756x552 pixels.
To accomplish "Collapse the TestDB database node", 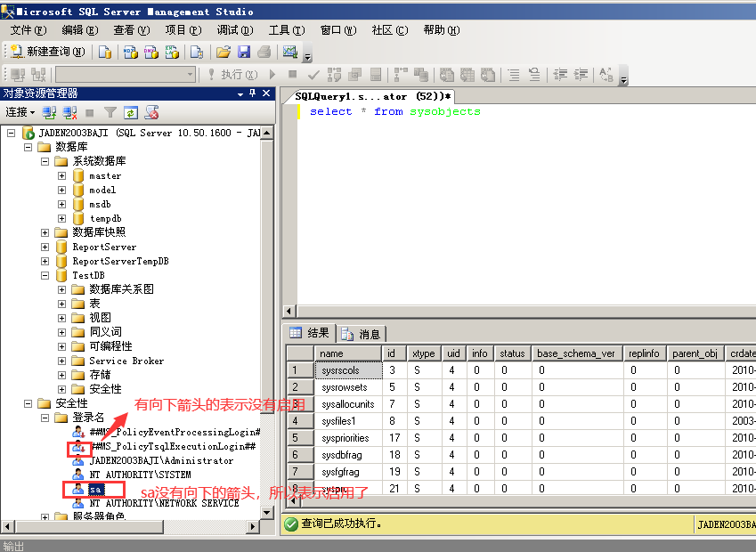I will (x=45, y=275).
